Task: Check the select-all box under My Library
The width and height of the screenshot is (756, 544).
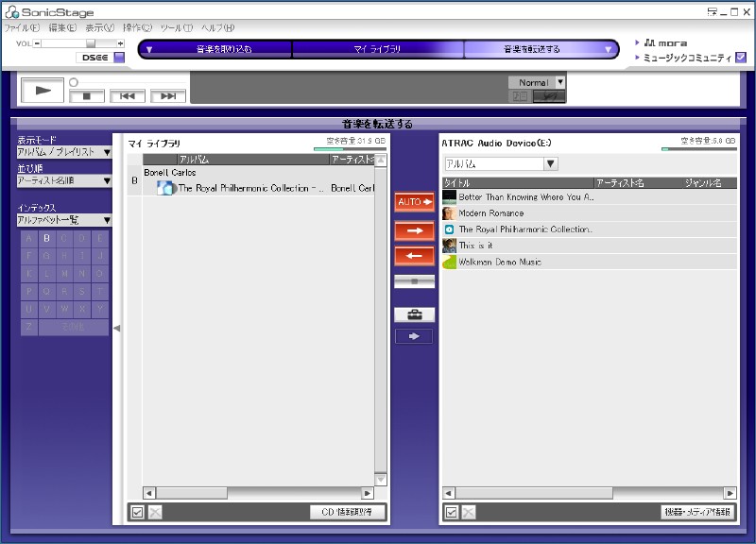Action: (x=137, y=512)
